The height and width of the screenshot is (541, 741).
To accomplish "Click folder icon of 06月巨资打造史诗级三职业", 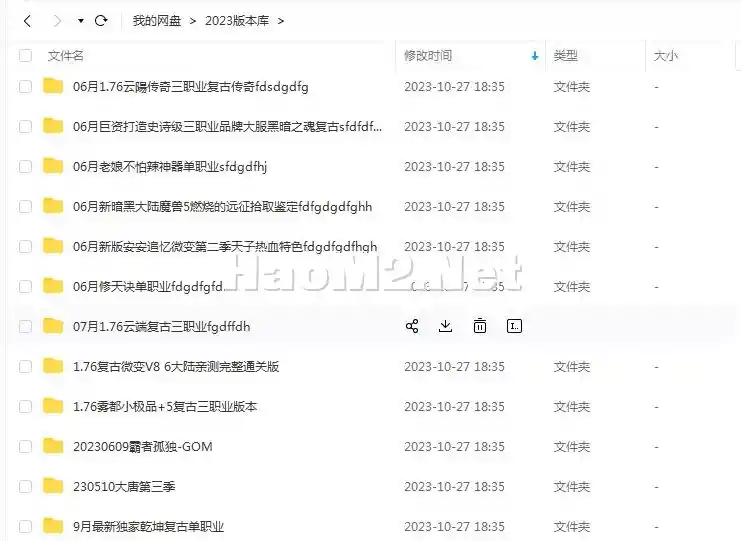I will click(53, 126).
